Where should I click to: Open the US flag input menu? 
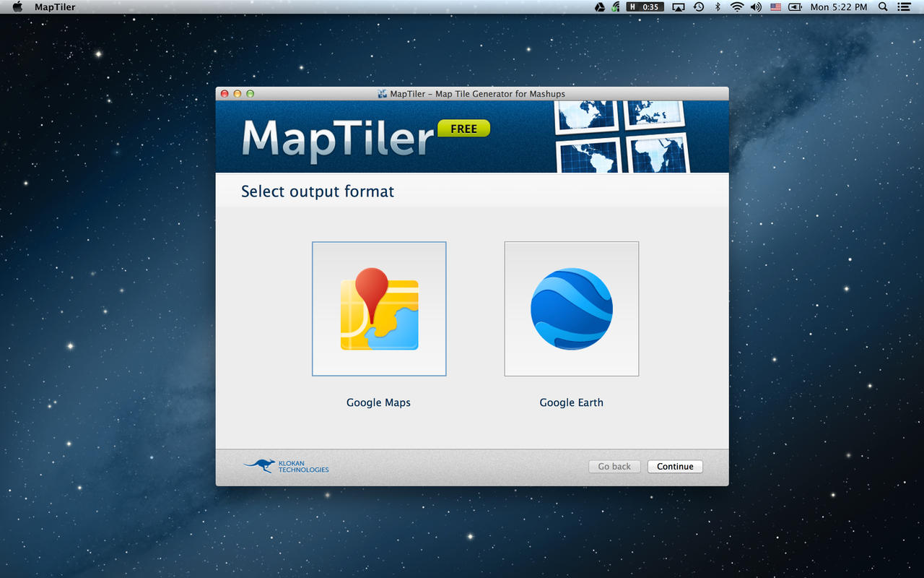click(x=776, y=7)
